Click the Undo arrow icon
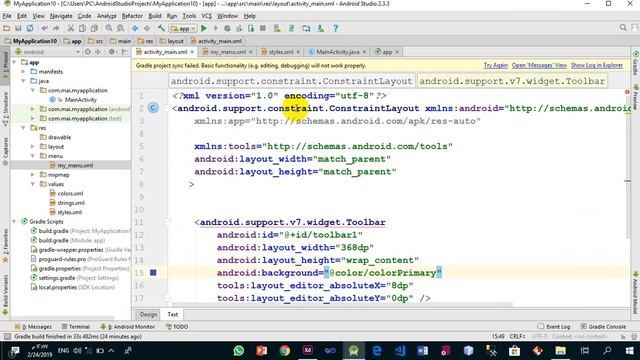The height and width of the screenshot is (360, 640). coord(44,28)
